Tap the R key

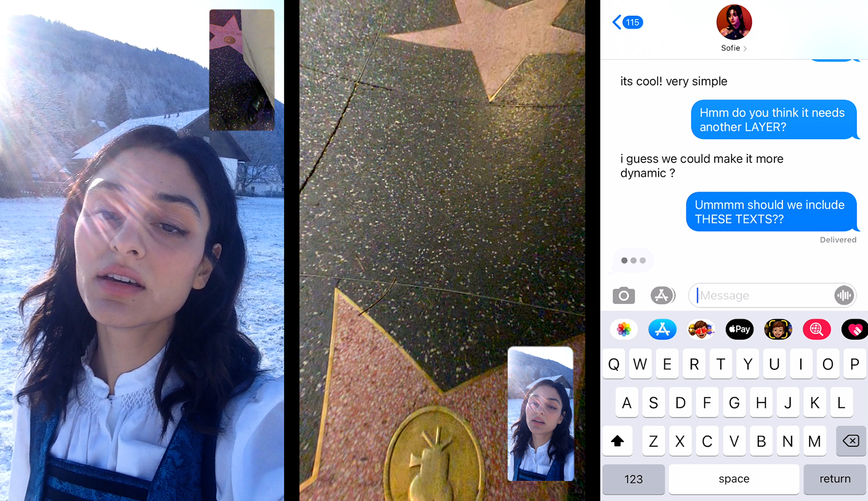pos(694,364)
